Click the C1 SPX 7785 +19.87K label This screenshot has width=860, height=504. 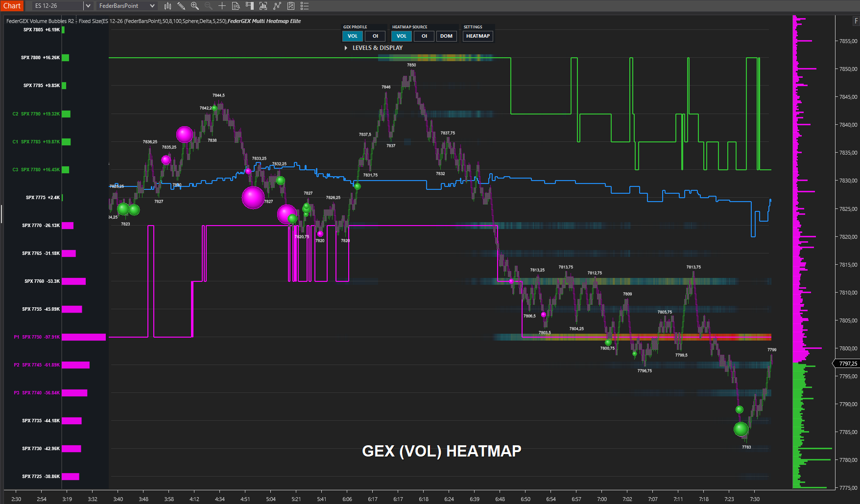coord(36,142)
